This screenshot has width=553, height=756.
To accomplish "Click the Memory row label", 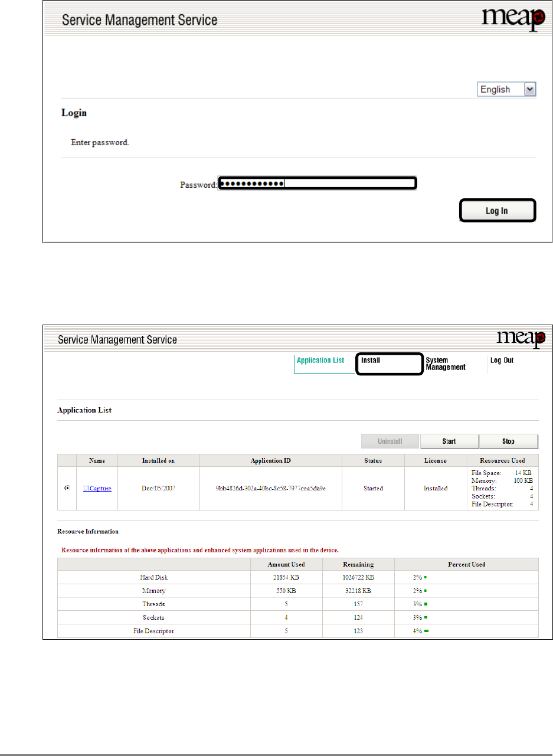I will 153,591.
